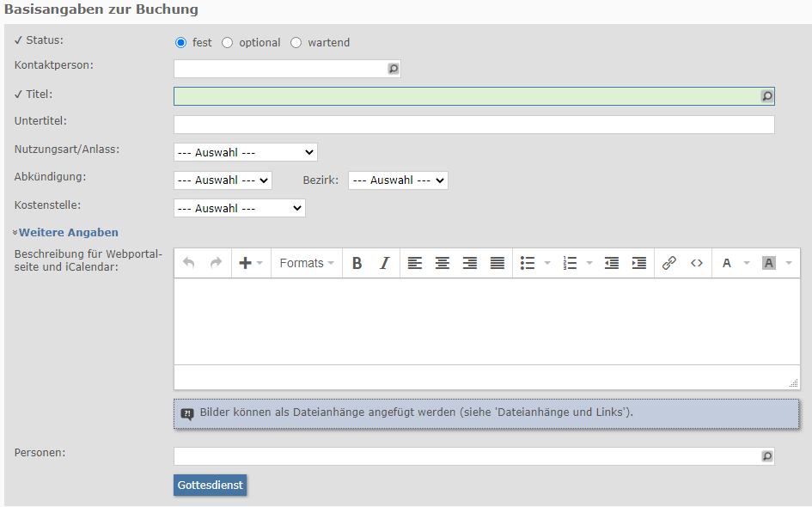The image size is (812, 507).
Task: Collapse the 'Weitere Angaben' section
Action: (x=67, y=232)
